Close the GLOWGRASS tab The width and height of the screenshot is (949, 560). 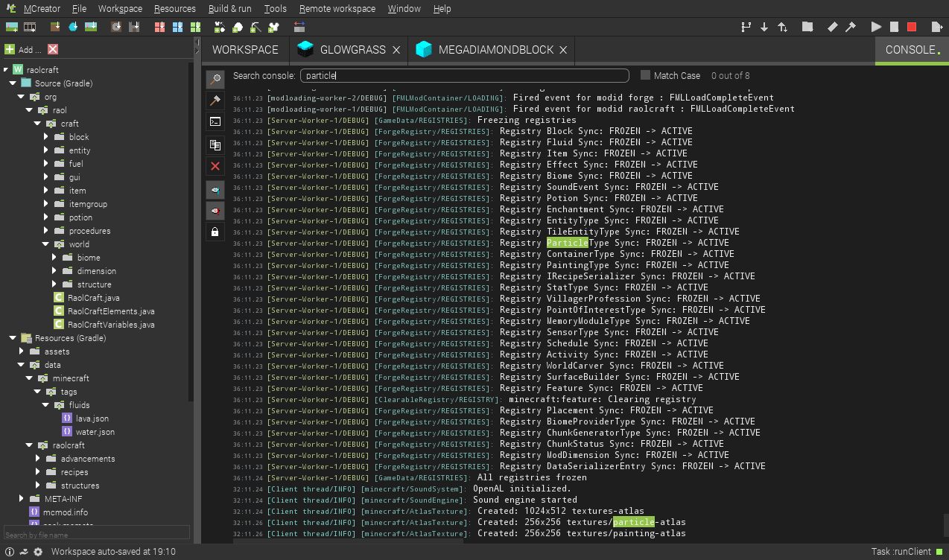point(396,50)
